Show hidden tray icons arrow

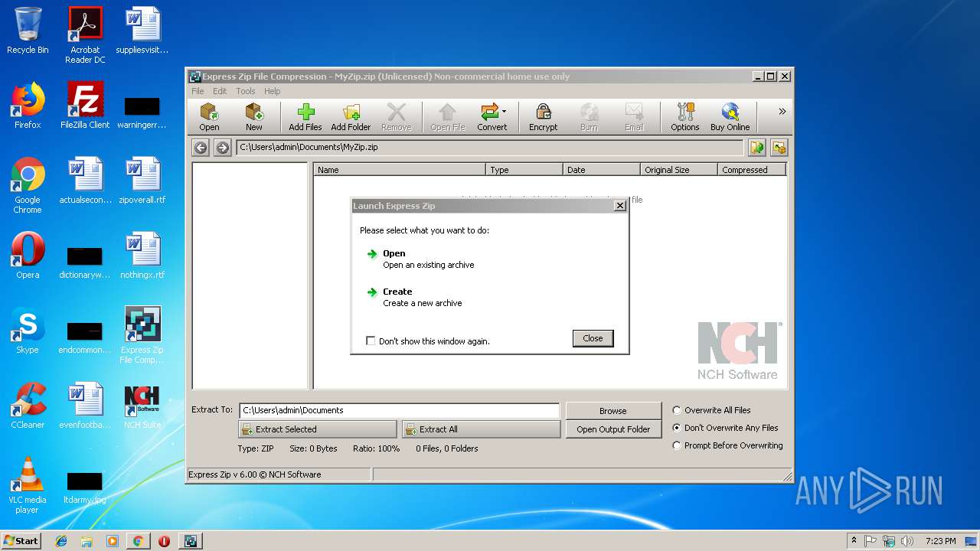tap(854, 540)
